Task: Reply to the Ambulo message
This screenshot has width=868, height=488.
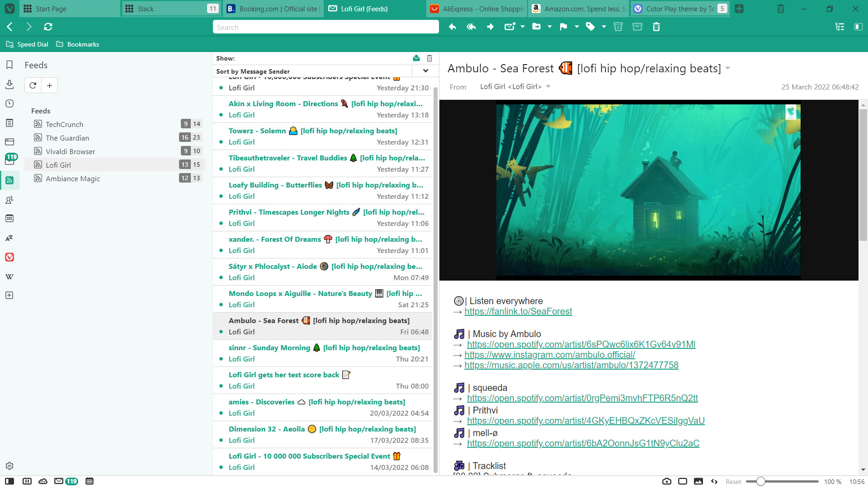Action: tap(452, 27)
